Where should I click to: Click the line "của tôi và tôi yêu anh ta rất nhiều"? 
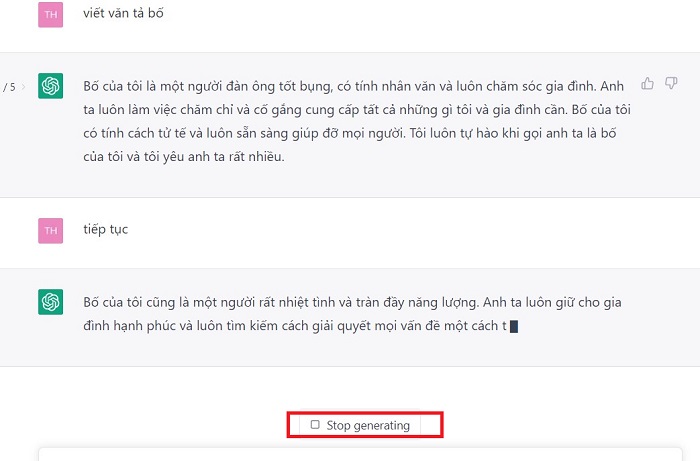(184, 156)
